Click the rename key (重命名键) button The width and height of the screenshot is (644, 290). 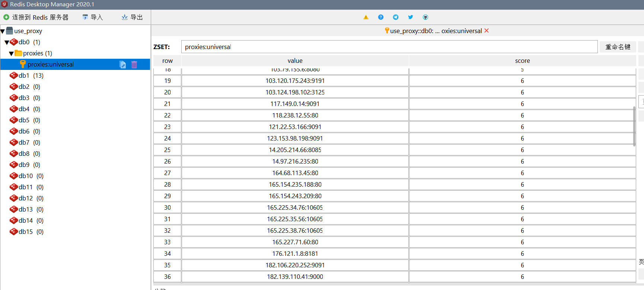click(618, 47)
